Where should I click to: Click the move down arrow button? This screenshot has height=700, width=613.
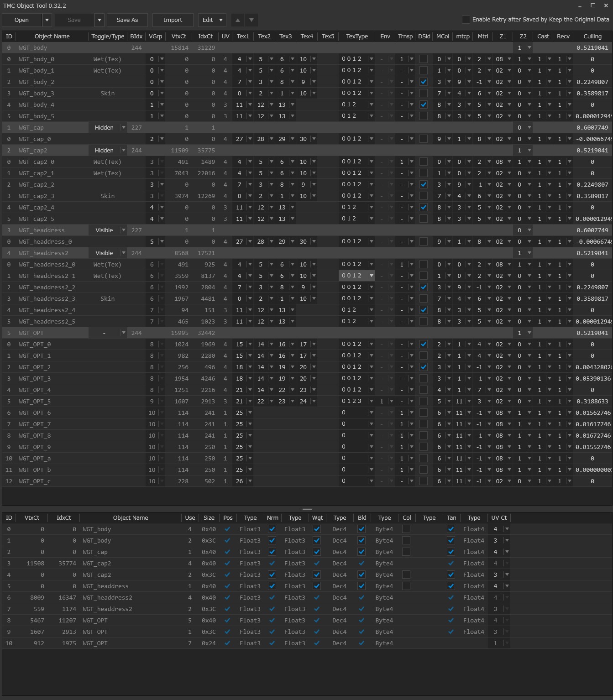(251, 20)
